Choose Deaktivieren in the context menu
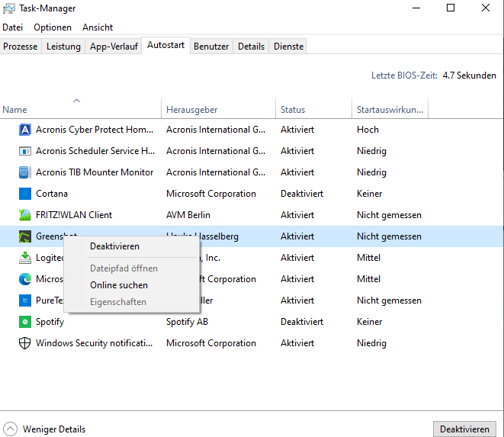This screenshot has width=504, height=437. [114, 246]
